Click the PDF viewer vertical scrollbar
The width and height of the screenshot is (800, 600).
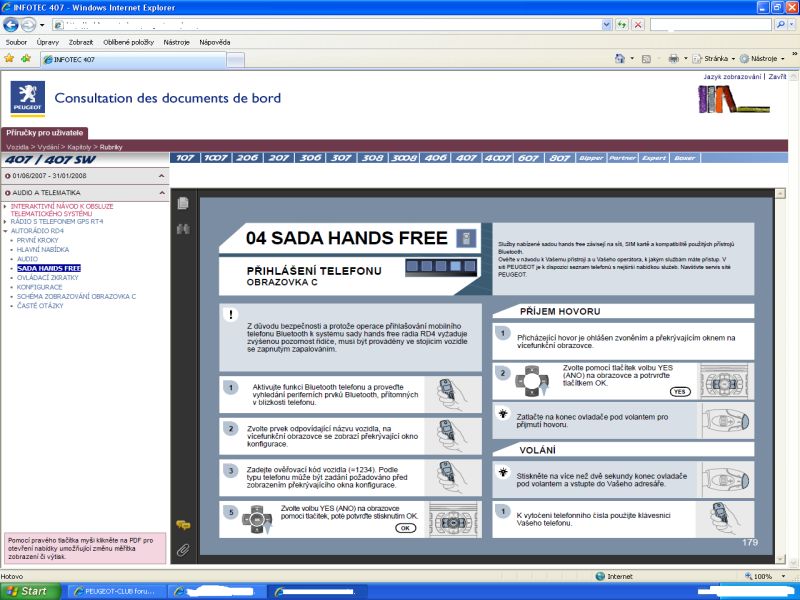tap(780, 376)
